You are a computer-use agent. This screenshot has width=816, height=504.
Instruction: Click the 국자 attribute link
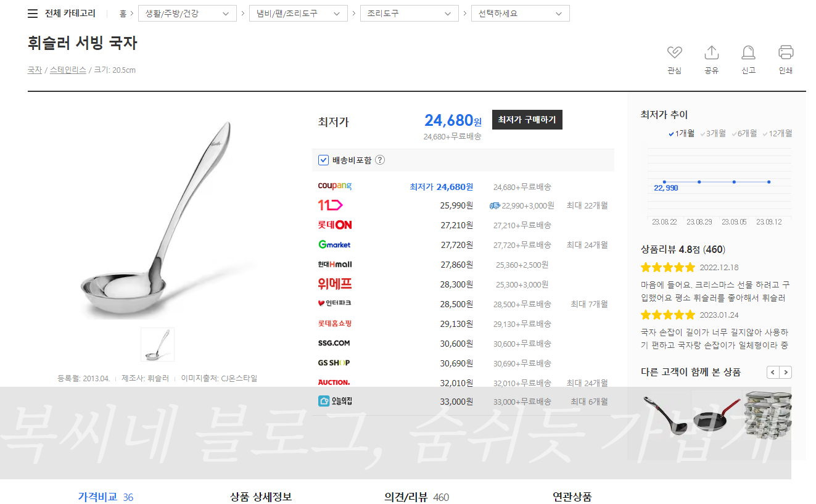click(35, 70)
